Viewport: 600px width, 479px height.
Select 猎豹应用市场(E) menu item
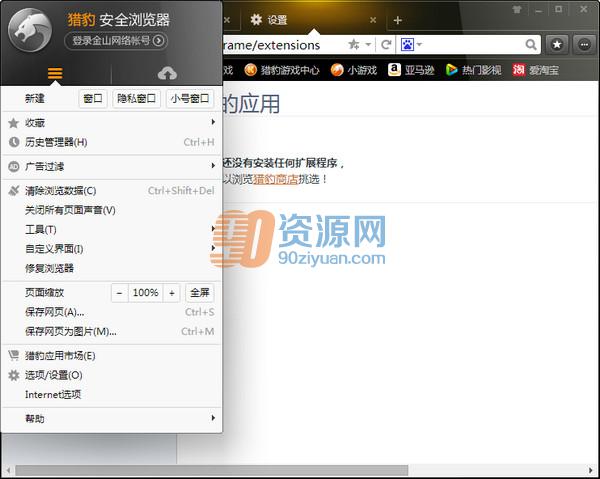point(111,356)
